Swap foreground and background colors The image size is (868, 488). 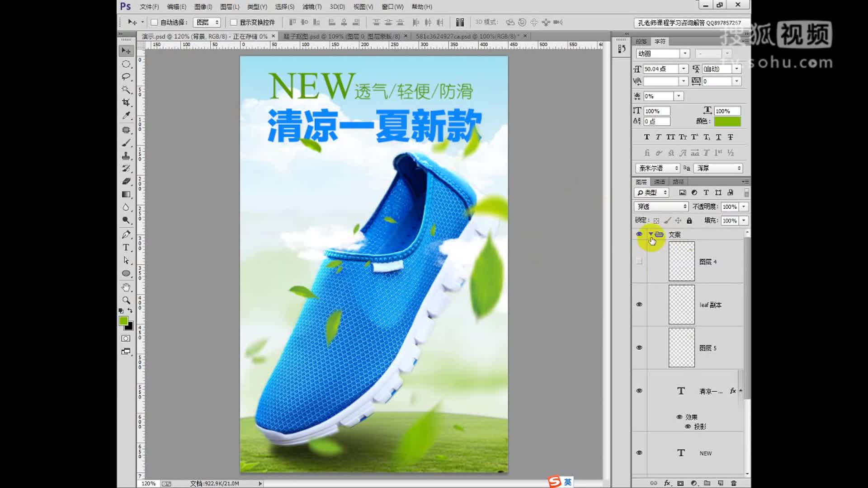(130, 311)
